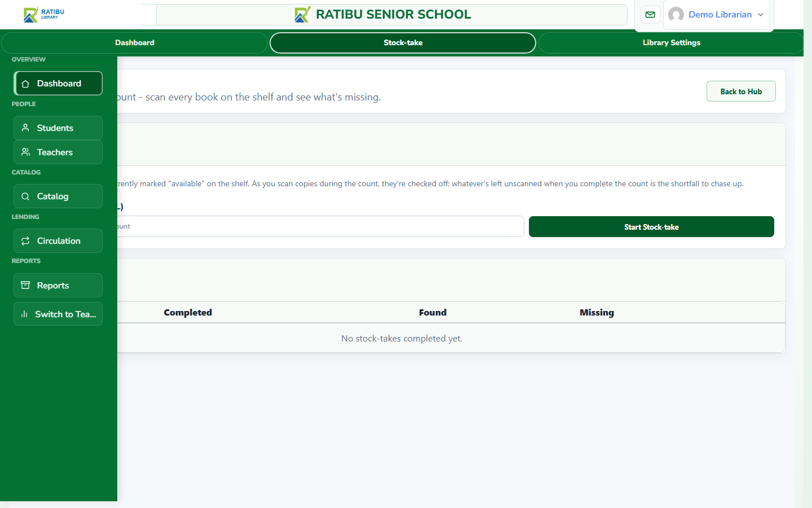
Task: Click the Reports archive icon
Action: coord(25,286)
